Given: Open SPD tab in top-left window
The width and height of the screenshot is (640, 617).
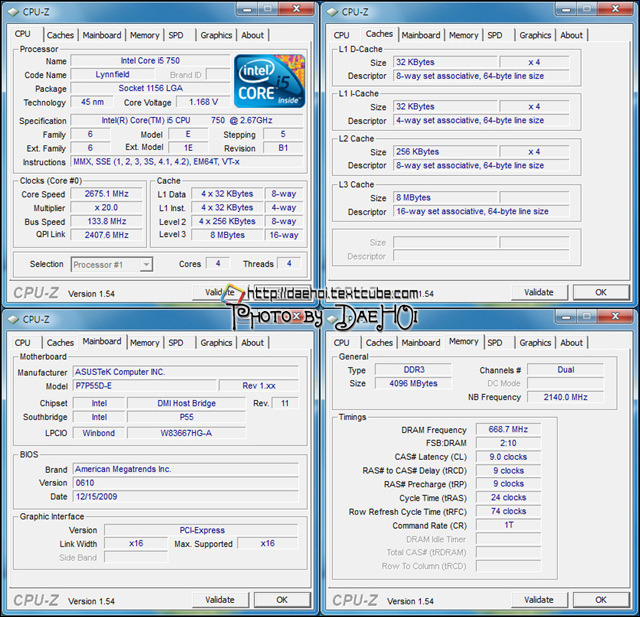Looking at the screenshot, I should click(x=176, y=35).
